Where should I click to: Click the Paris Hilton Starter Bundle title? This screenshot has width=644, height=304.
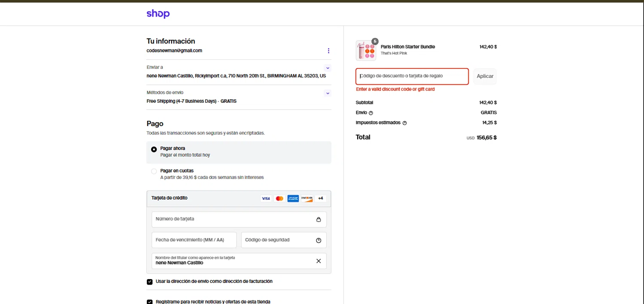click(408, 47)
